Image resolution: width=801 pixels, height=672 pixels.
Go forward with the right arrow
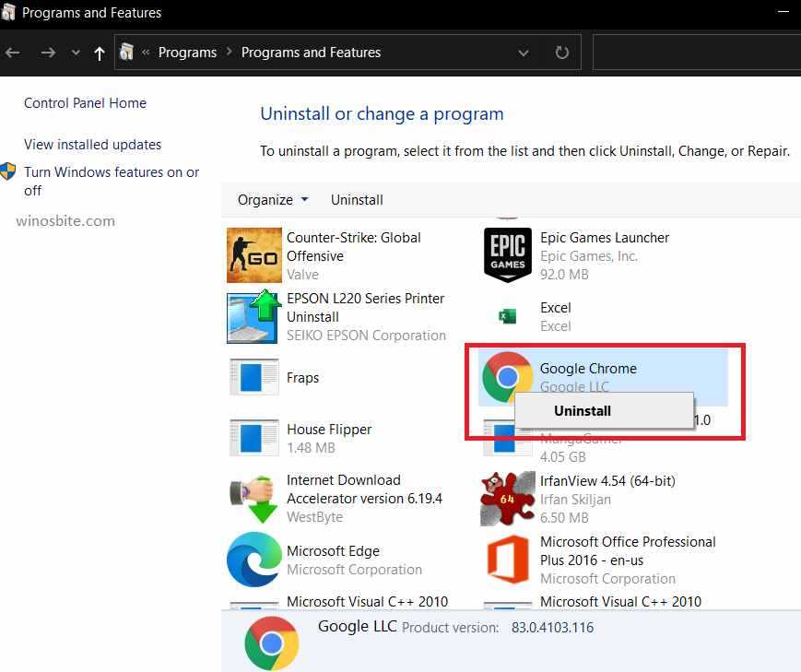48,53
